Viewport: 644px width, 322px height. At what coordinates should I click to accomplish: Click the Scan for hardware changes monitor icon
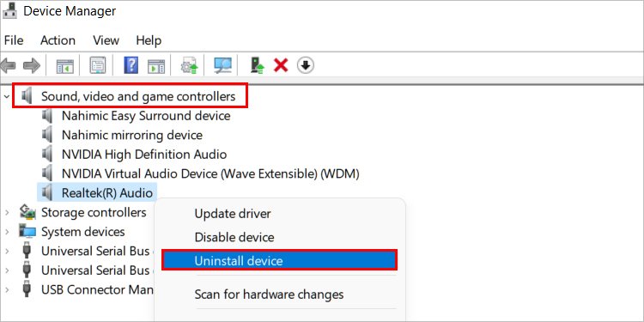tap(222, 65)
